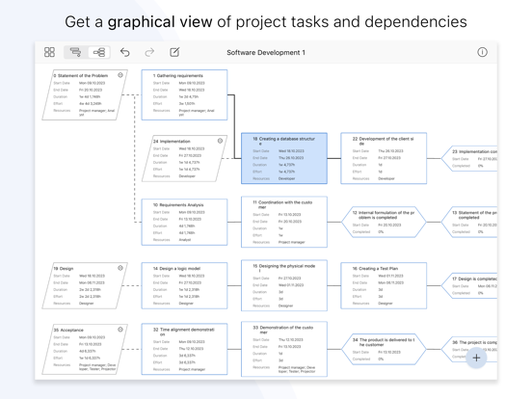
Task: Select 14 Design a logic model card
Action: pyautogui.click(x=184, y=285)
